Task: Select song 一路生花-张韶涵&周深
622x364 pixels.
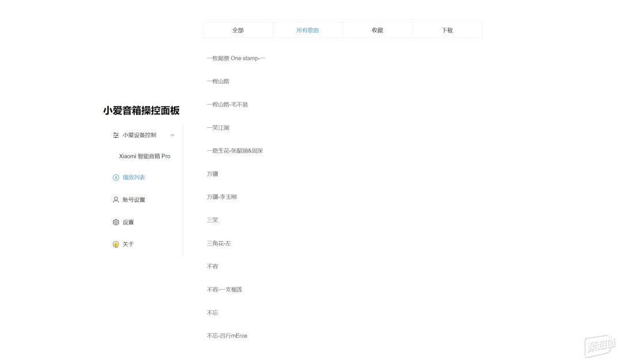Action: tap(234, 151)
